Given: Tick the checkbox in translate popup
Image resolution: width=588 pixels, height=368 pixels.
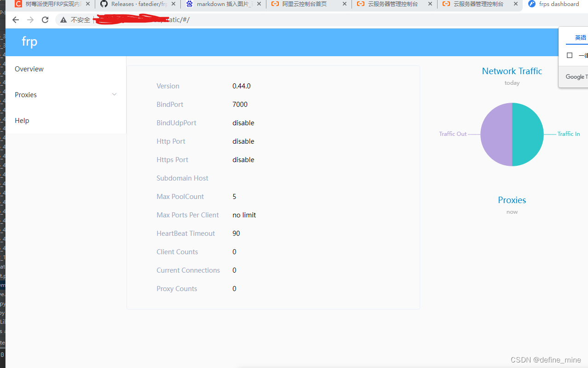Looking at the screenshot, I should point(570,55).
